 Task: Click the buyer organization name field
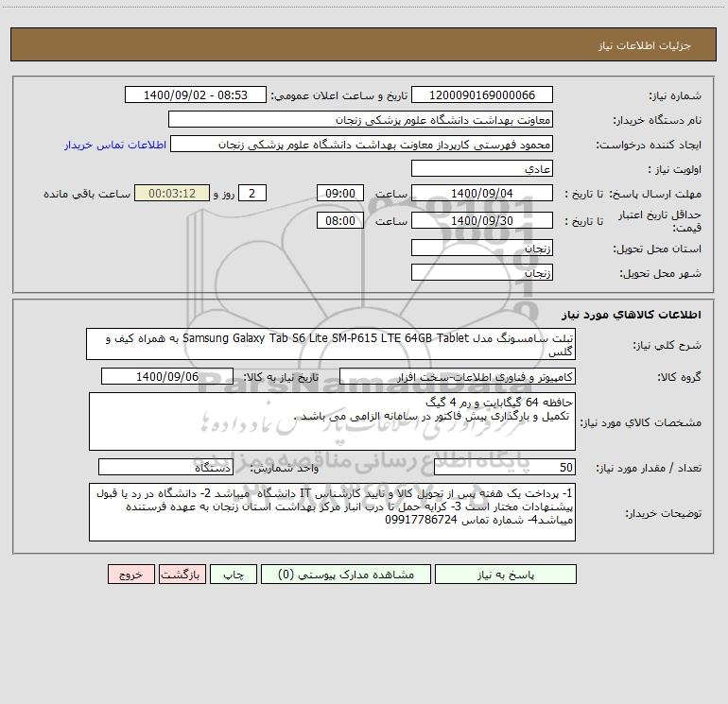360,119
